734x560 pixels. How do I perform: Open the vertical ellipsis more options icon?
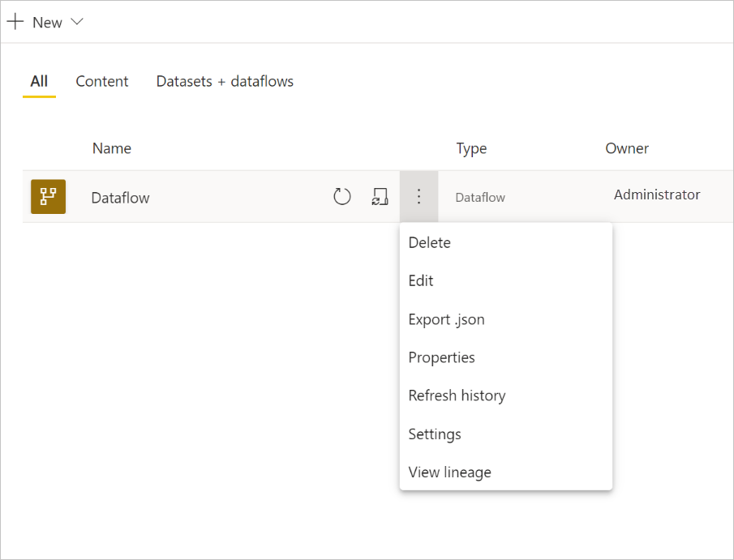(x=419, y=196)
